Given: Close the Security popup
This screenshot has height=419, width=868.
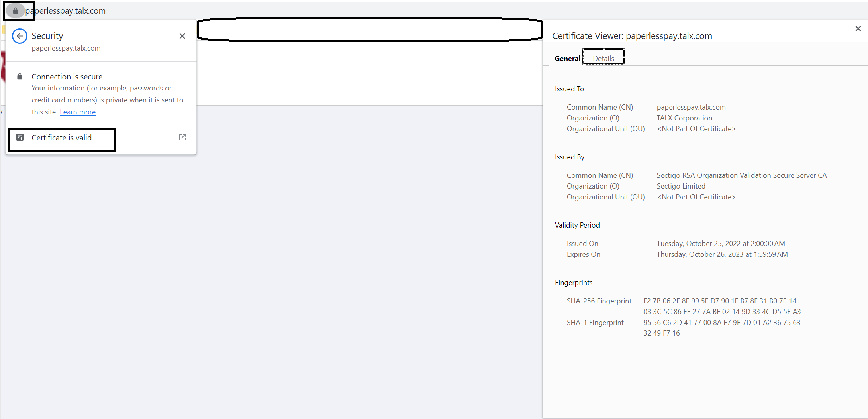Looking at the screenshot, I should [x=182, y=36].
